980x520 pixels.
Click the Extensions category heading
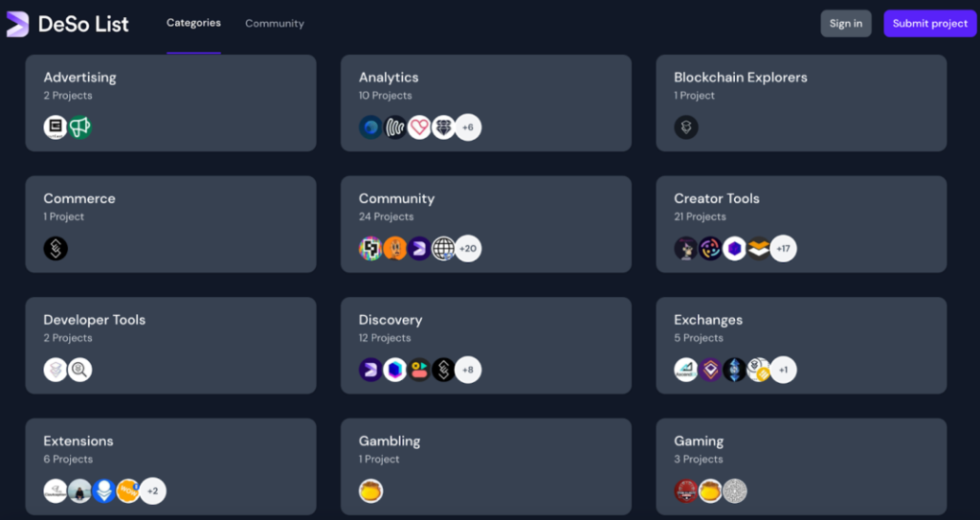pos(78,441)
